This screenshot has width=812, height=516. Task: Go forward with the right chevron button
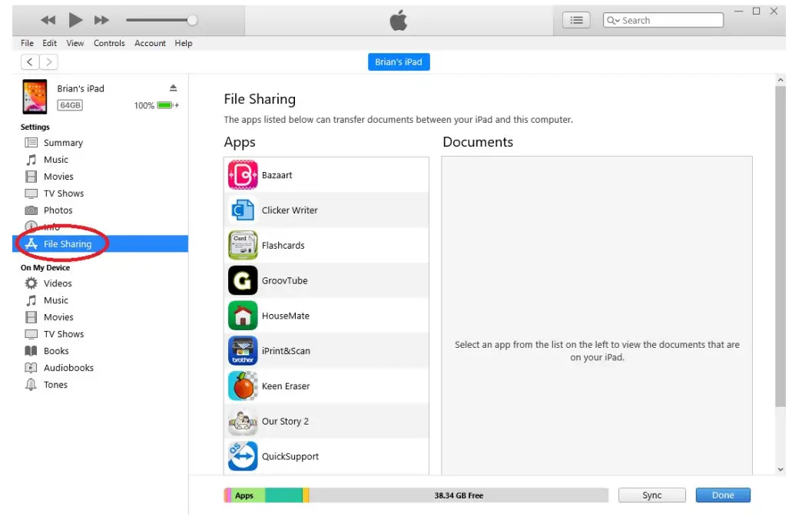click(48, 61)
